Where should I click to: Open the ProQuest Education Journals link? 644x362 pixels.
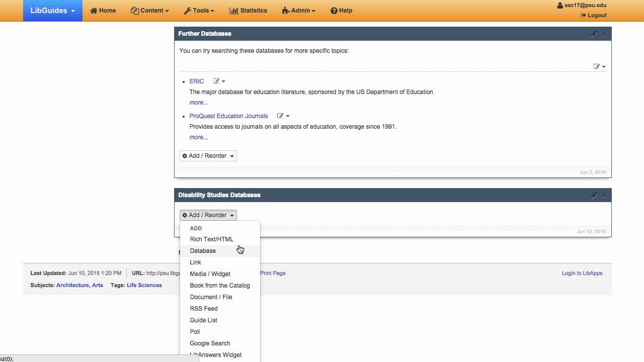pos(228,116)
